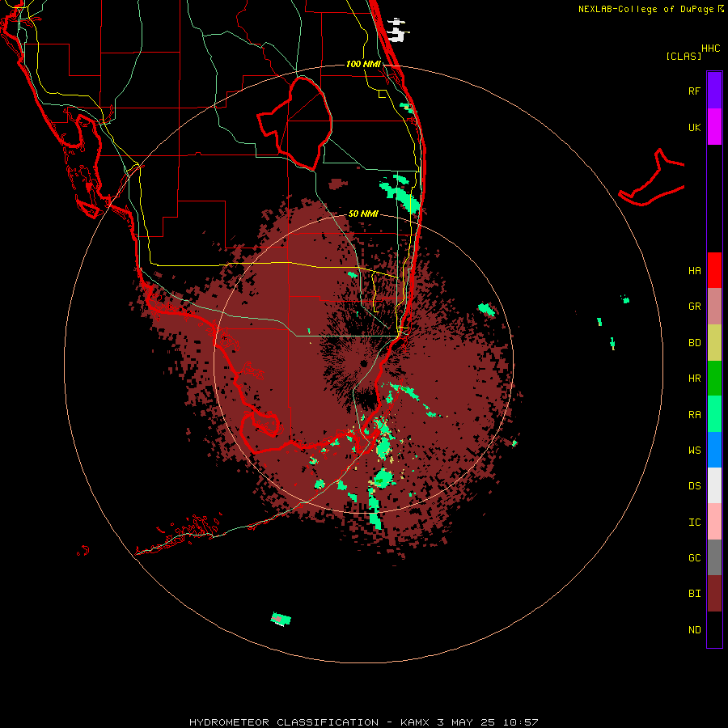Click the 100 NMI range ring label
Viewport: 728px width, 728px height.
(363, 64)
